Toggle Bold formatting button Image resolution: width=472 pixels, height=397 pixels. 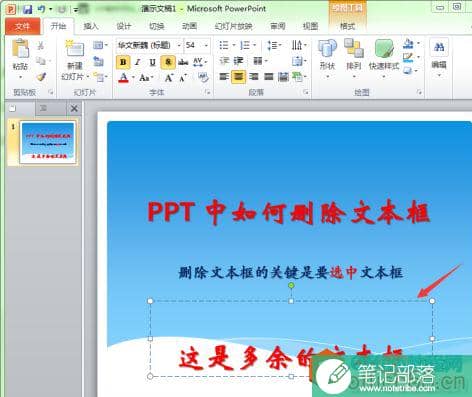123,62
